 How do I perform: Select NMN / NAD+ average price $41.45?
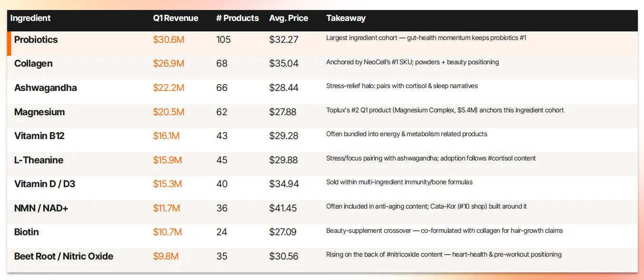(284, 209)
